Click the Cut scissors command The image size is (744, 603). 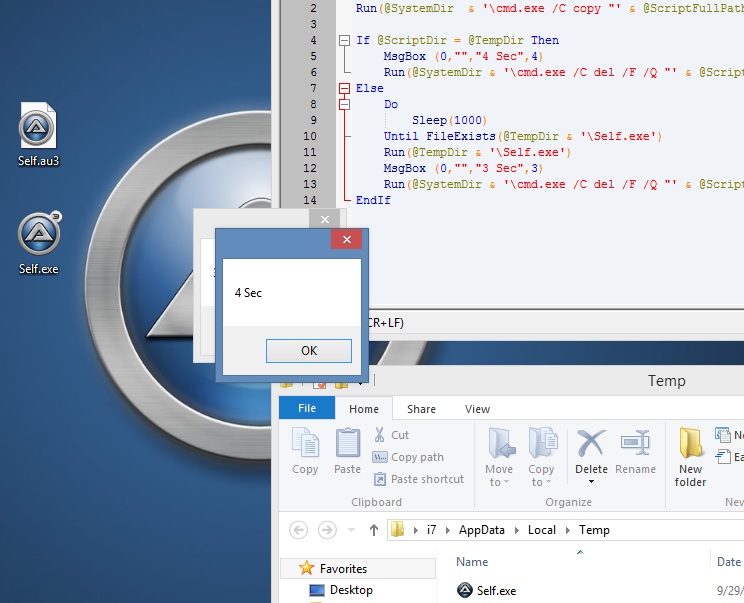pos(391,435)
